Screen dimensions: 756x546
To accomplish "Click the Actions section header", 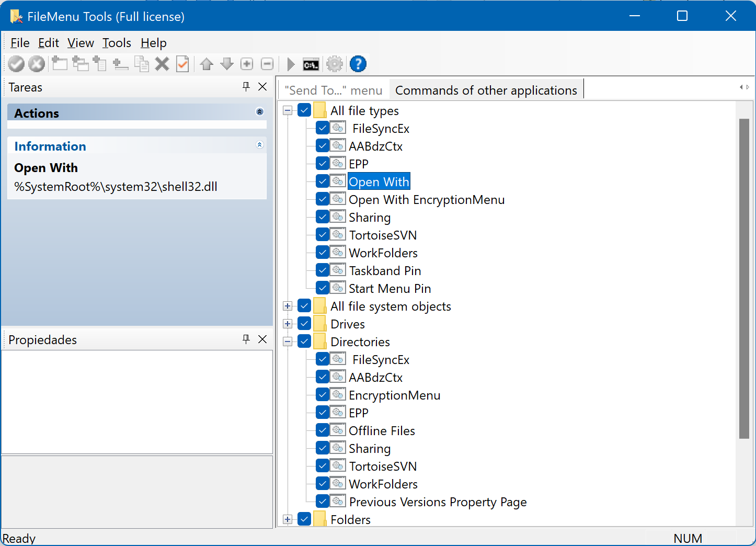I will pyautogui.click(x=137, y=112).
